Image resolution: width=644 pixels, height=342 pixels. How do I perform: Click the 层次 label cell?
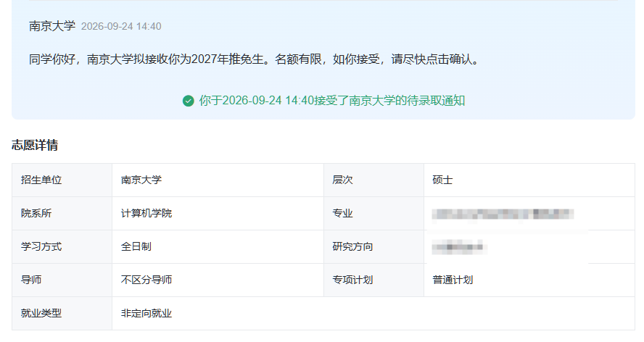click(373, 180)
